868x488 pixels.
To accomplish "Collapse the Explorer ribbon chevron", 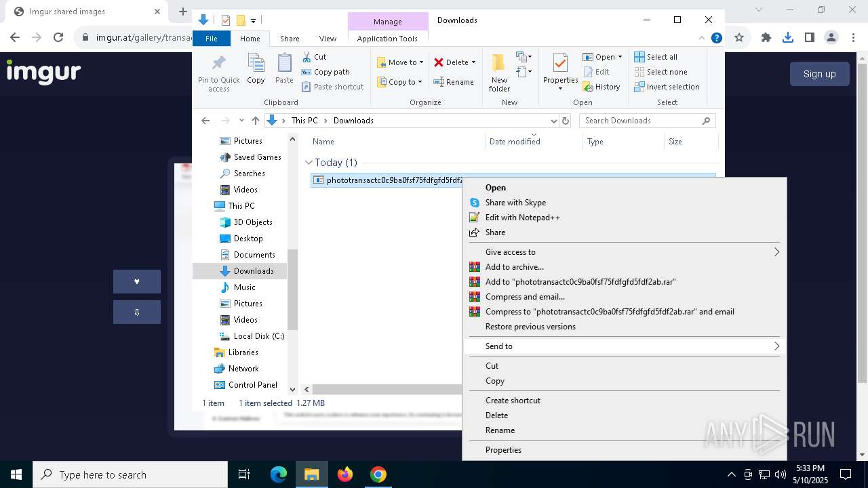I will [702, 39].
